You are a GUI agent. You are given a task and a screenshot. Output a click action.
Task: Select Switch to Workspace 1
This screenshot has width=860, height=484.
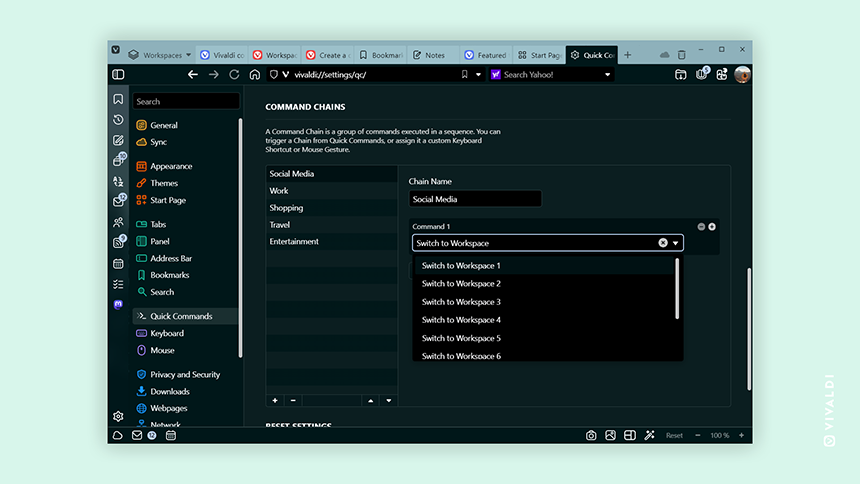tap(544, 266)
